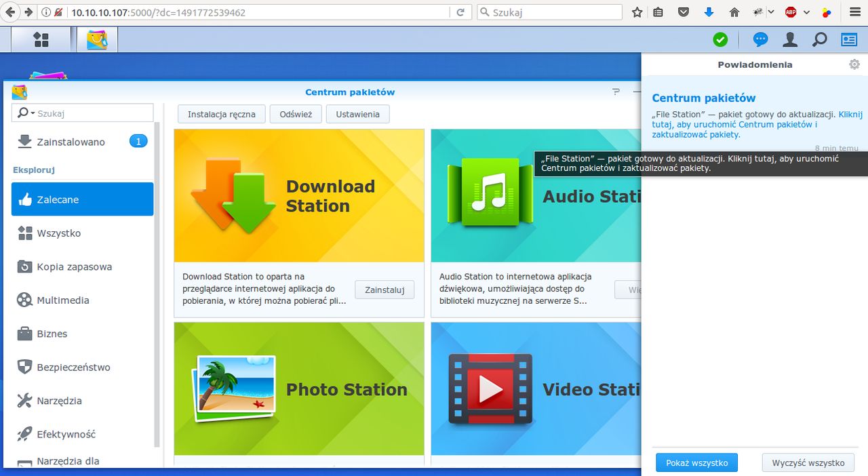Open the notifications speech bubble icon
This screenshot has height=476, width=868.
[761, 40]
